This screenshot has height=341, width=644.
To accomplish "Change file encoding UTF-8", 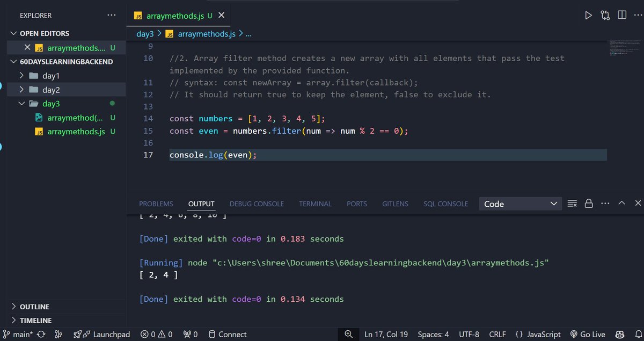I will (x=469, y=334).
